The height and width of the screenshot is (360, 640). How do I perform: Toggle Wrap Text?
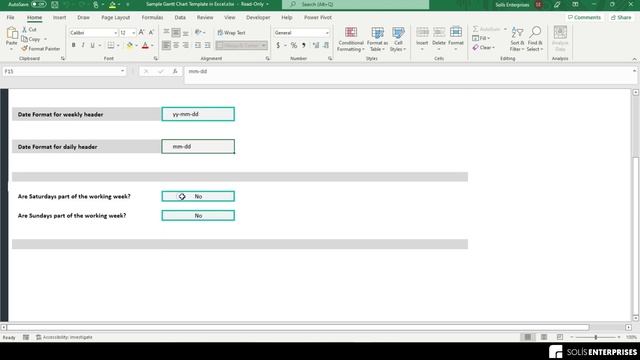231,32
